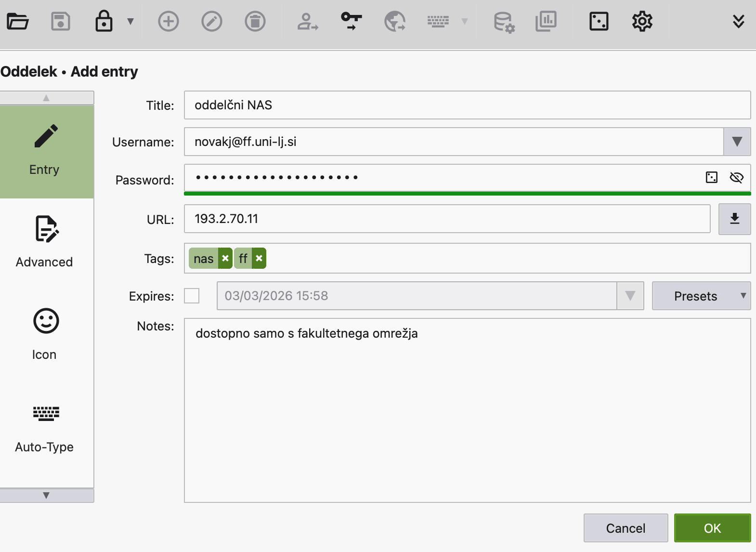Open Auto-Type toolbar dropdown arrow
The width and height of the screenshot is (756, 552).
coord(465,21)
